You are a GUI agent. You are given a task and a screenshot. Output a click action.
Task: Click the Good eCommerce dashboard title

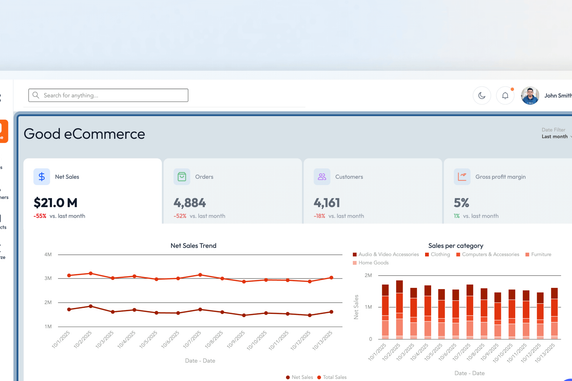click(84, 134)
